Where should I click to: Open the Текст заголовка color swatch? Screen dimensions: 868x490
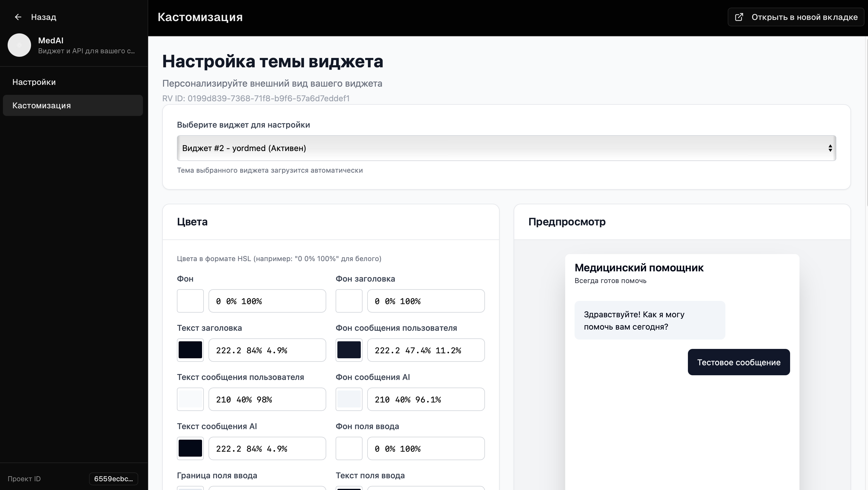pyautogui.click(x=190, y=350)
